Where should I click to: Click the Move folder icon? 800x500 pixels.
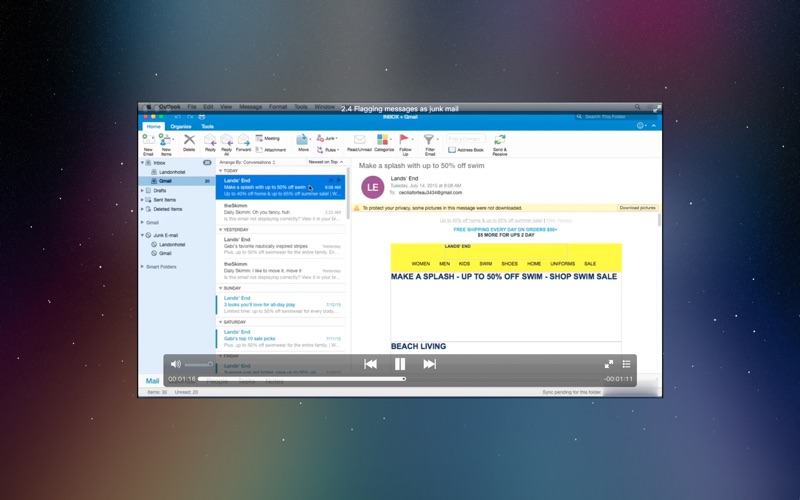(x=302, y=139)
